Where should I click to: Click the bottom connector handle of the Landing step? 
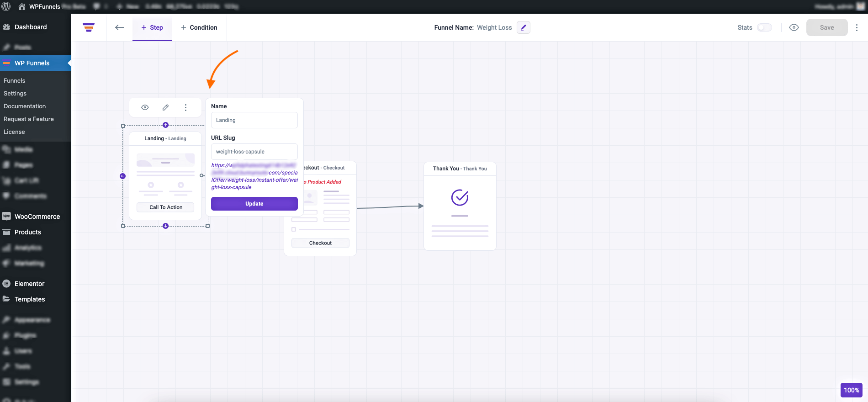tap(166, 226)
